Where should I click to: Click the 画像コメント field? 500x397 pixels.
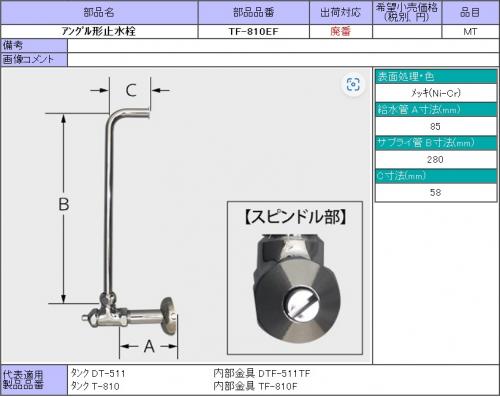[283, 60]
